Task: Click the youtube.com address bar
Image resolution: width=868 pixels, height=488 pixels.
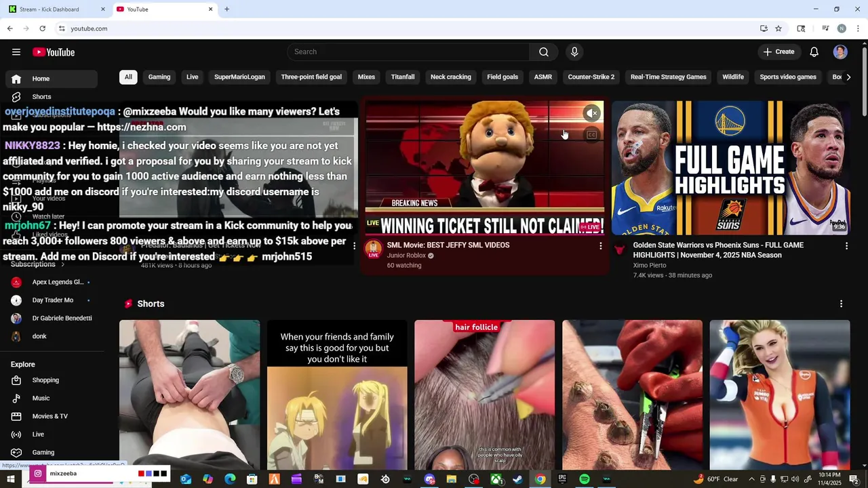Action: pos(407,28)
